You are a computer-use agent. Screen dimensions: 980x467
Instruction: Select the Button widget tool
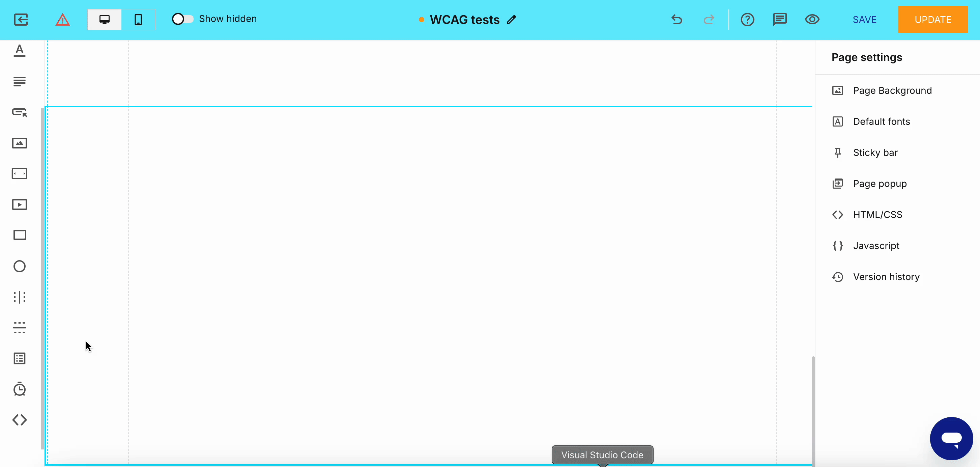tap(20, 112)
